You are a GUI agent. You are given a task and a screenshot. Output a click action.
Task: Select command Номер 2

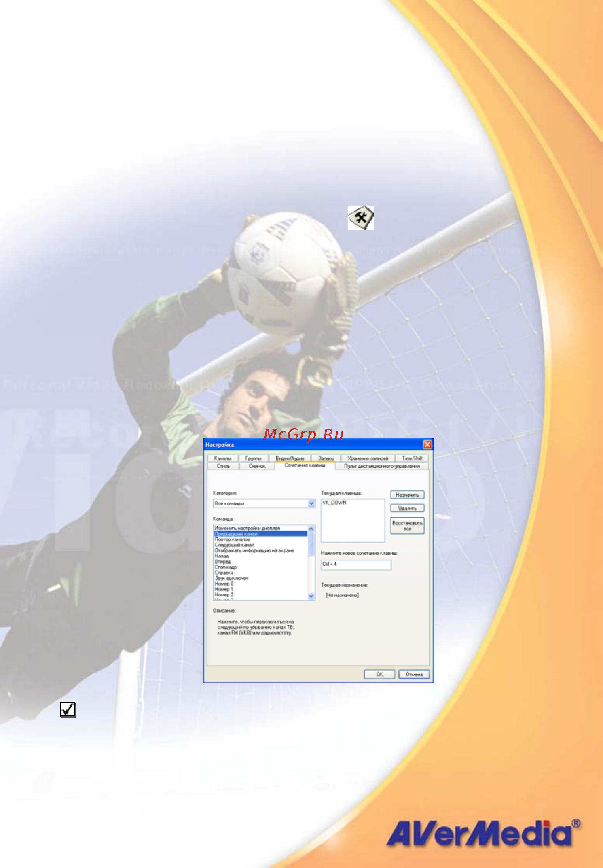pyautogui.click(x=260, y=595)
